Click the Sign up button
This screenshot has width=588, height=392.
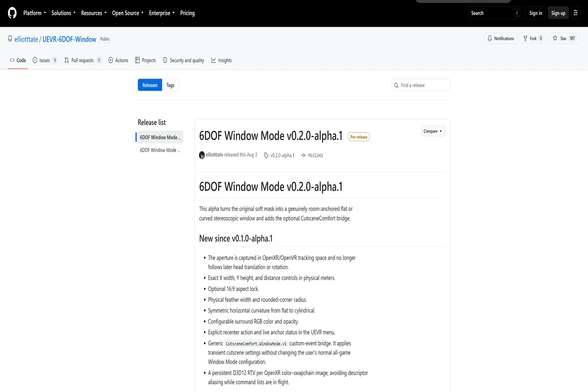558,13
